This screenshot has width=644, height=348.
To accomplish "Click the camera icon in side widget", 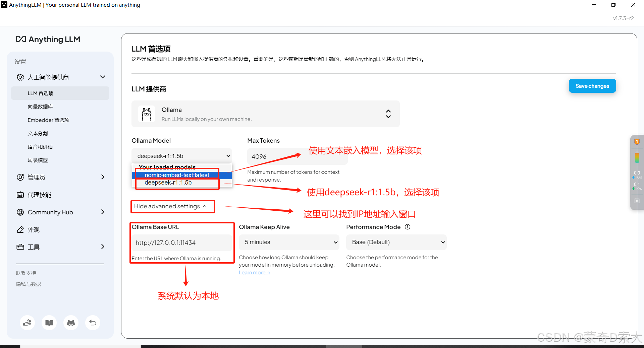I will pos(637,200).
